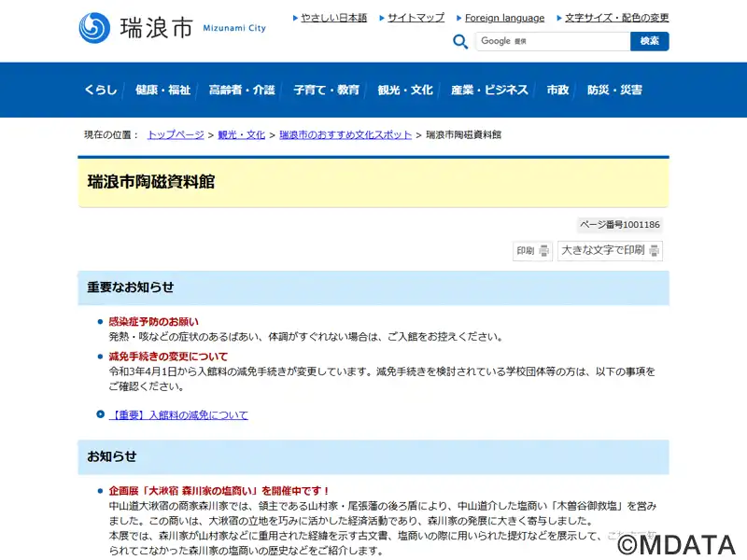Click the Mizunami City logo
The height and width of the screenshot is (560, 747).
click(x=172, y=28)
